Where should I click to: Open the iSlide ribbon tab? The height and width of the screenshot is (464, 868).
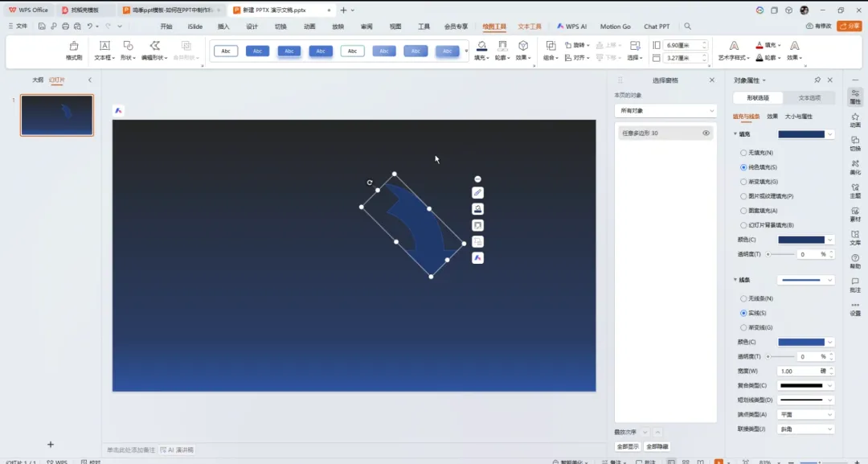pyautogui.click(x=194, y=27)
